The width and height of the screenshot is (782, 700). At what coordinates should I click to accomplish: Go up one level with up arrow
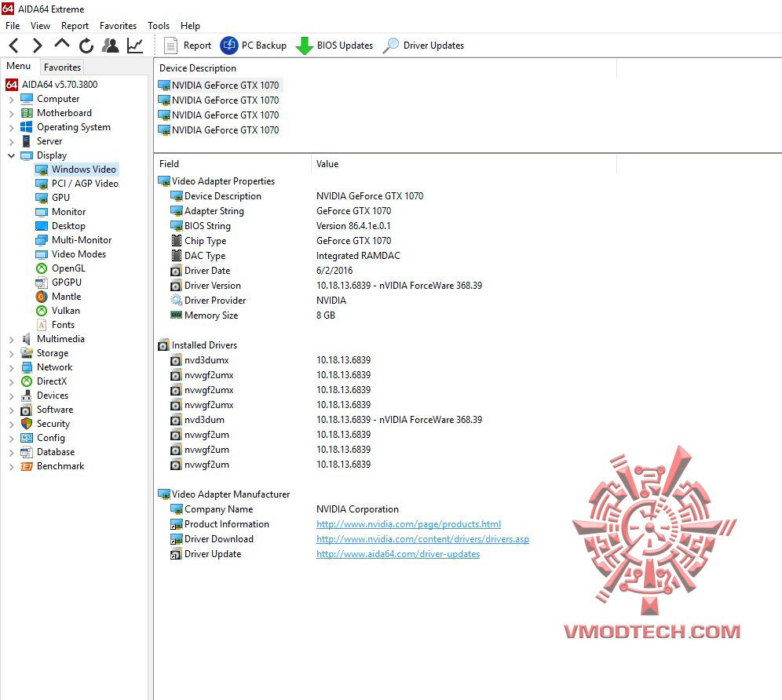62,46
